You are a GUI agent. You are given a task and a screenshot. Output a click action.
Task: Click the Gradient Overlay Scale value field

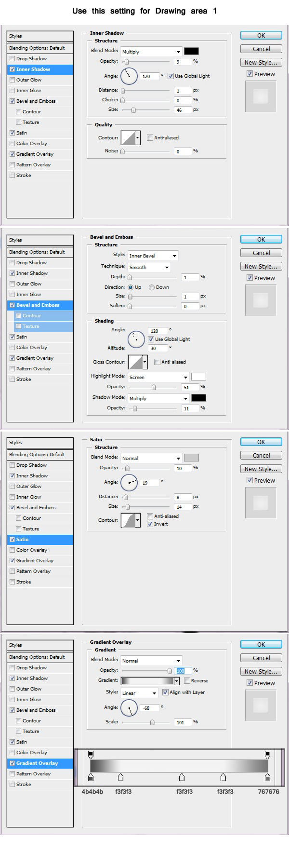point(183,722)
